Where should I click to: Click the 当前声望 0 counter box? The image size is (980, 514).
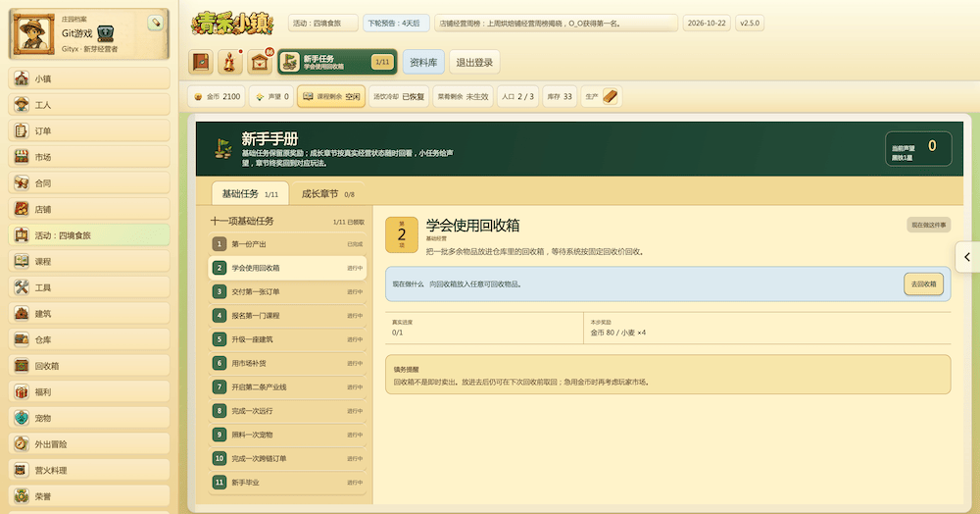pos(918,149)
